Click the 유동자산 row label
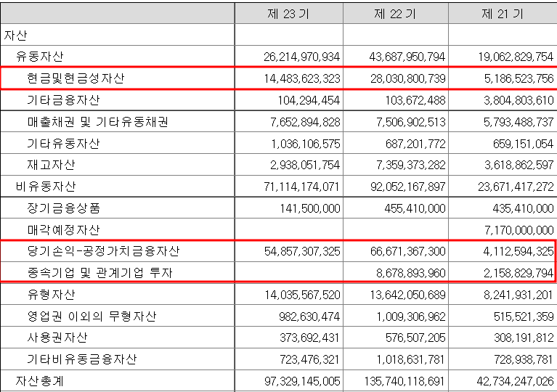Viewport: 557px width, 392px height. point(39,57)
